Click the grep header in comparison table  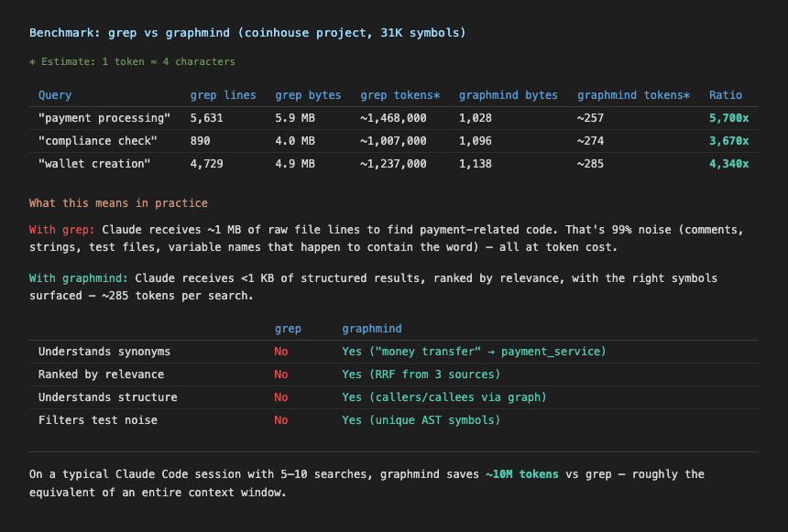pyautogui.click(x=288, y=329)
